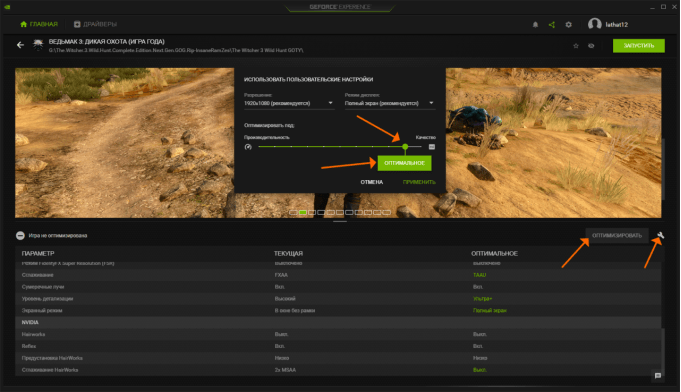Select the second screenshot indicator (green)
This screenshot has height=392, width=681.
pyautogui.click(x=303, y=212)
